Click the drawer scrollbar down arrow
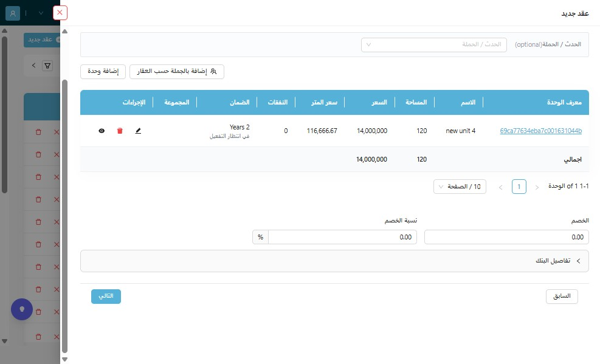Viewport: 600px width, 364px height. tap(64, 359)
